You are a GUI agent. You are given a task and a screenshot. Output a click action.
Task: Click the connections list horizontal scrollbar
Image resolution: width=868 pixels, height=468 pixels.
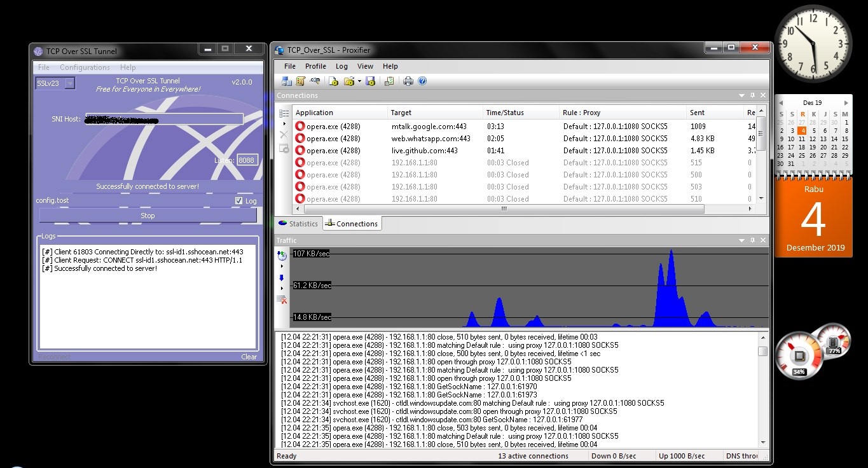click(x=504, y=209)
